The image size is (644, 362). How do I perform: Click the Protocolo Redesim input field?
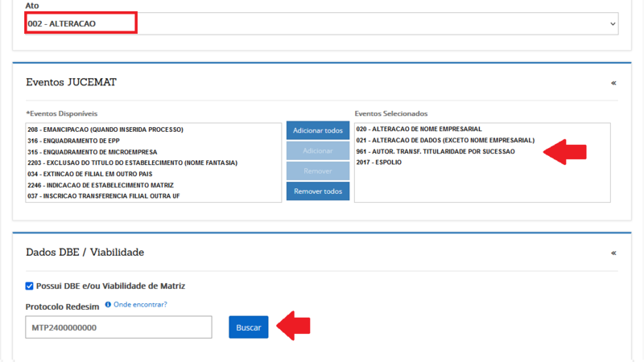point(118,327)
